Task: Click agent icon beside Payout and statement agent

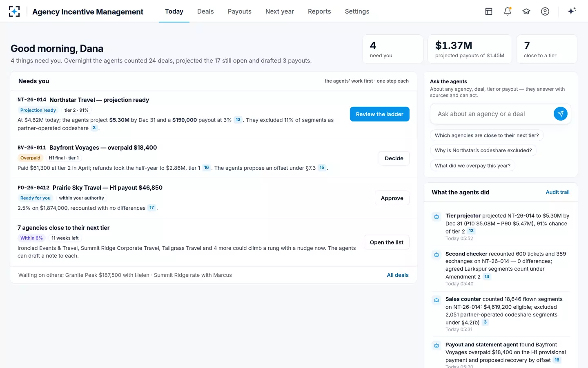Action: click(437, 346)
